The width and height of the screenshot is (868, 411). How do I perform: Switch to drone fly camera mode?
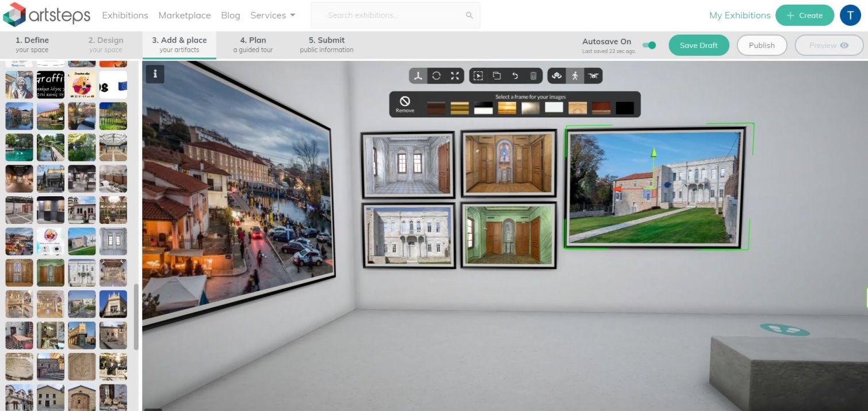point(593,75)
